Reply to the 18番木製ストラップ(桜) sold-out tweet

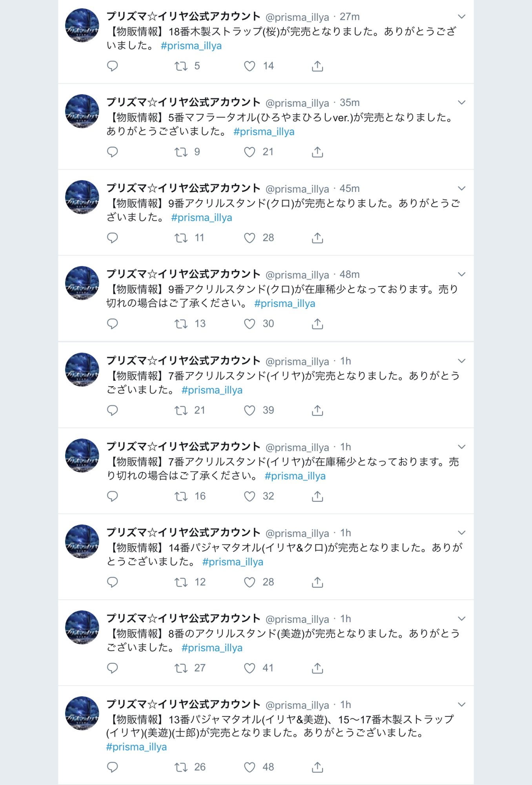(x=113, y=66)
